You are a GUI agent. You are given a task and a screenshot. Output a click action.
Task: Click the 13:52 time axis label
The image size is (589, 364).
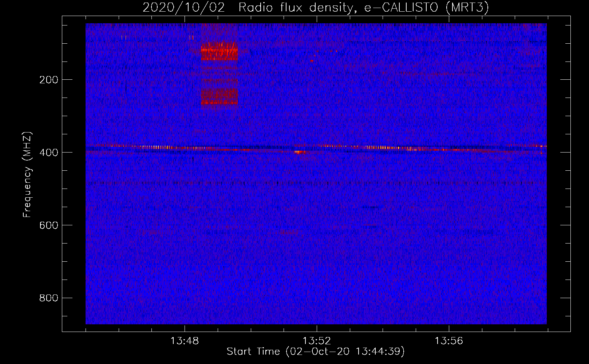point(317,341)
